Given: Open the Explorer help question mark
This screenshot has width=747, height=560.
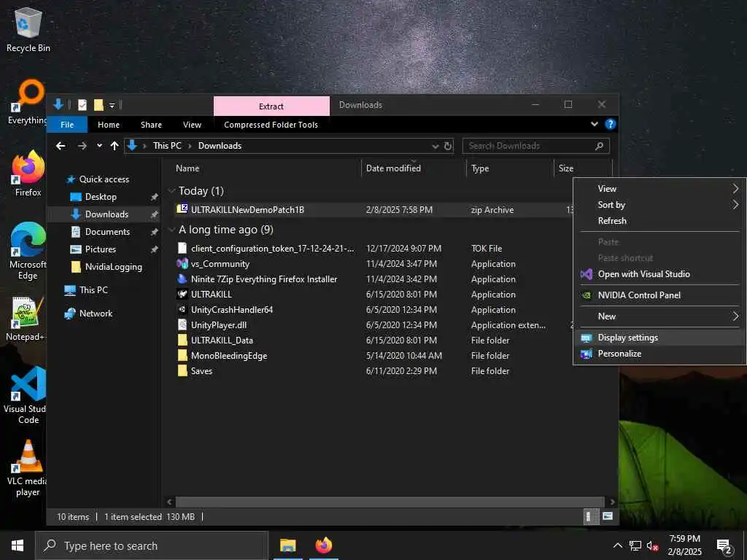Looking at the screenshot, I should click(611, 124).
